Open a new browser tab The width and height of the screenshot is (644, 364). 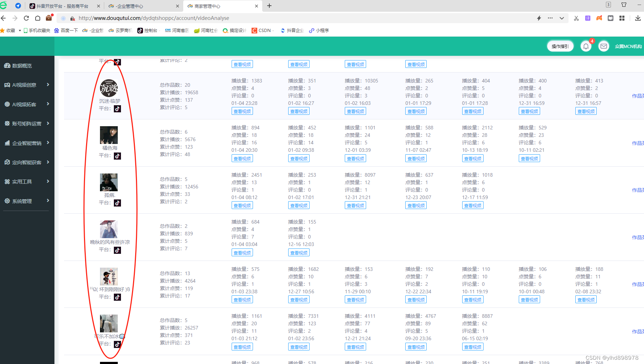click(269, 6)
